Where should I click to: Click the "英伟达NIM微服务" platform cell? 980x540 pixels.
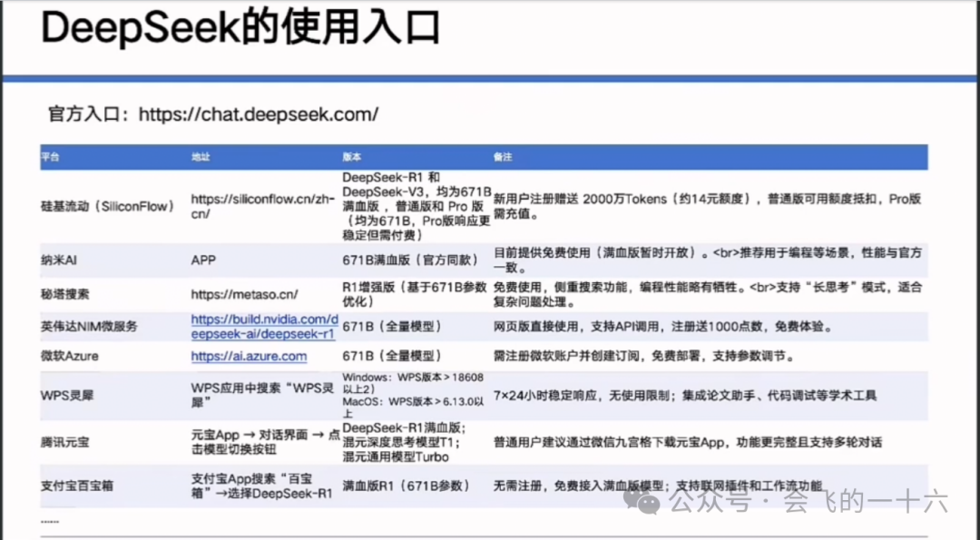point(89,326)
